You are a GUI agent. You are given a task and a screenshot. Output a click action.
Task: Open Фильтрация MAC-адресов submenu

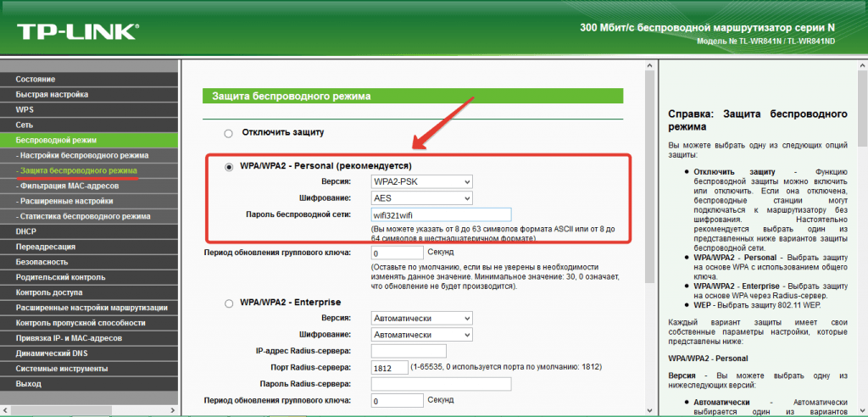tap(89, 186)
